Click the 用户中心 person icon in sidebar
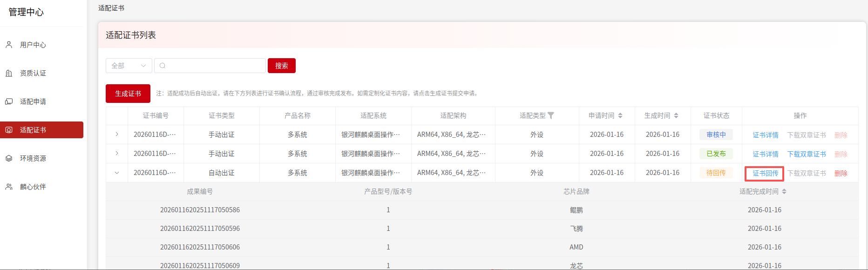Screen dimensions: 868x270 [x=9, y=45]
